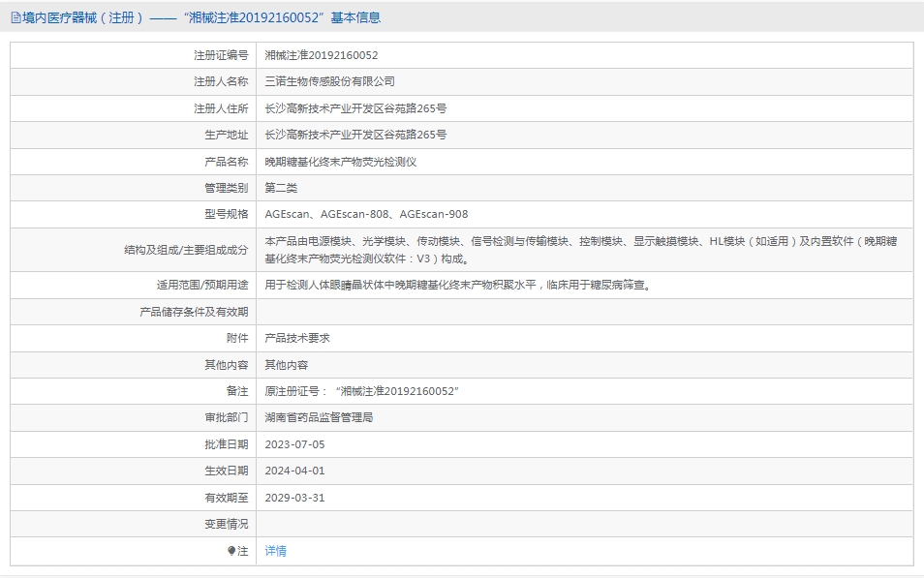Click the 生产地址 label
924x578 pixels.
[227, 135]
